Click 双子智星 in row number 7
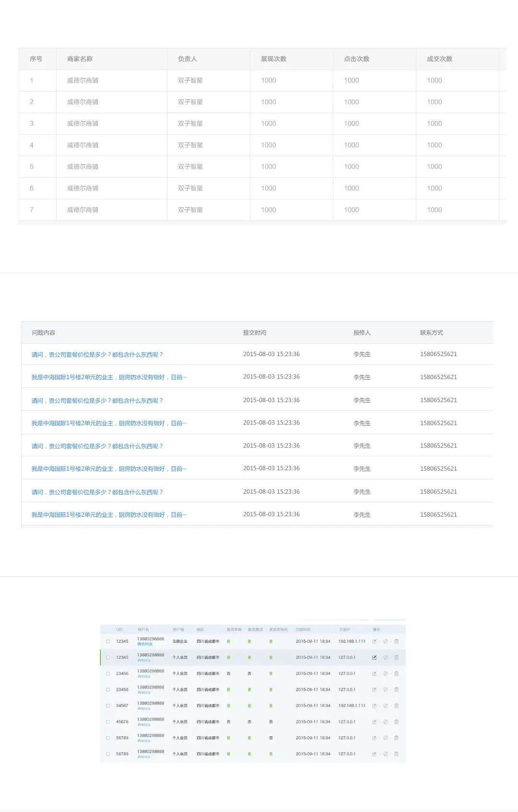Viewport: 518px width, 812px height. (x=190, y=210)
